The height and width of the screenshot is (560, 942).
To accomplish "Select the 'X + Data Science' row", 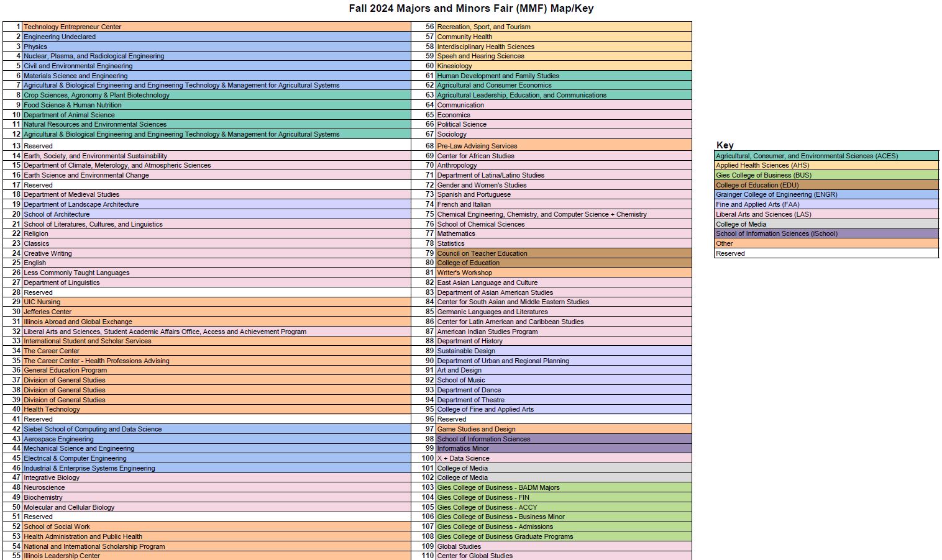I will (x=564, y=458).
